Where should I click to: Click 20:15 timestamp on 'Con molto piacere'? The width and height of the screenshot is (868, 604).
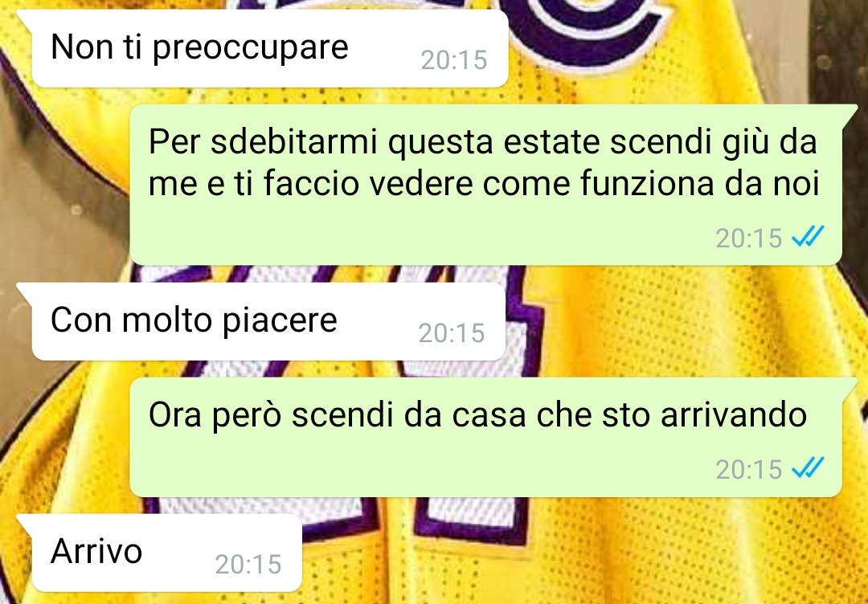(x=452, y=333)
